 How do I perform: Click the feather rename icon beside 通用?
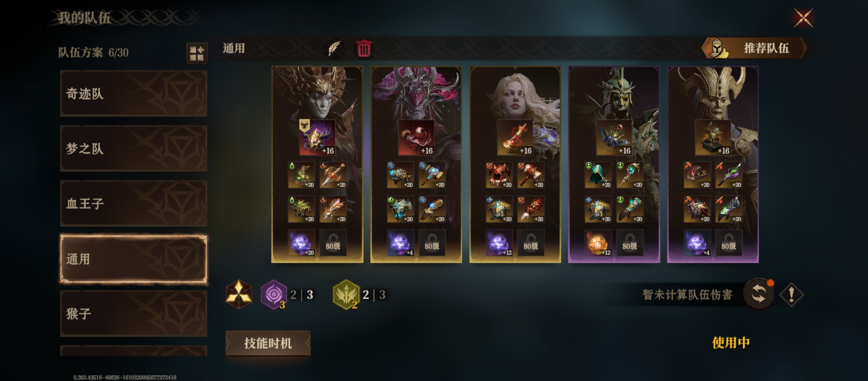[x=333, y=48]
